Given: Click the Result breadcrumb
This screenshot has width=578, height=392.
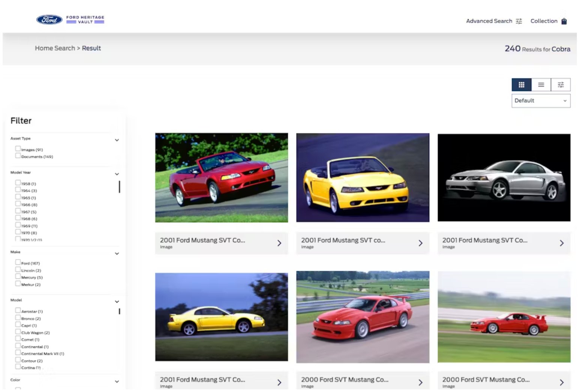Looking at the screenshot, I should [91, 48].
